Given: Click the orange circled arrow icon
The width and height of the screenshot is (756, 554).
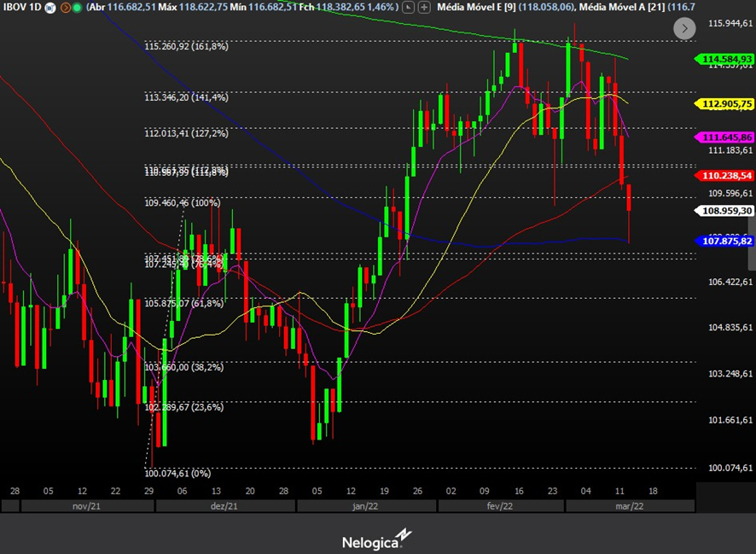Looking at the screenshot, I should pos(66,8).
